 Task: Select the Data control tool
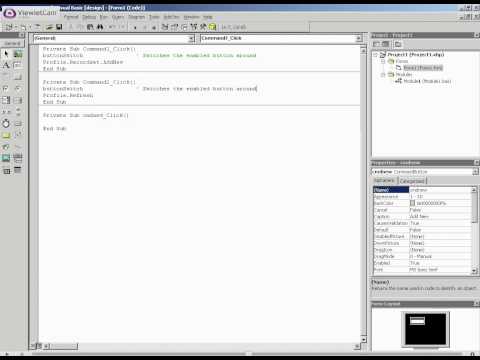click(18, 158)
